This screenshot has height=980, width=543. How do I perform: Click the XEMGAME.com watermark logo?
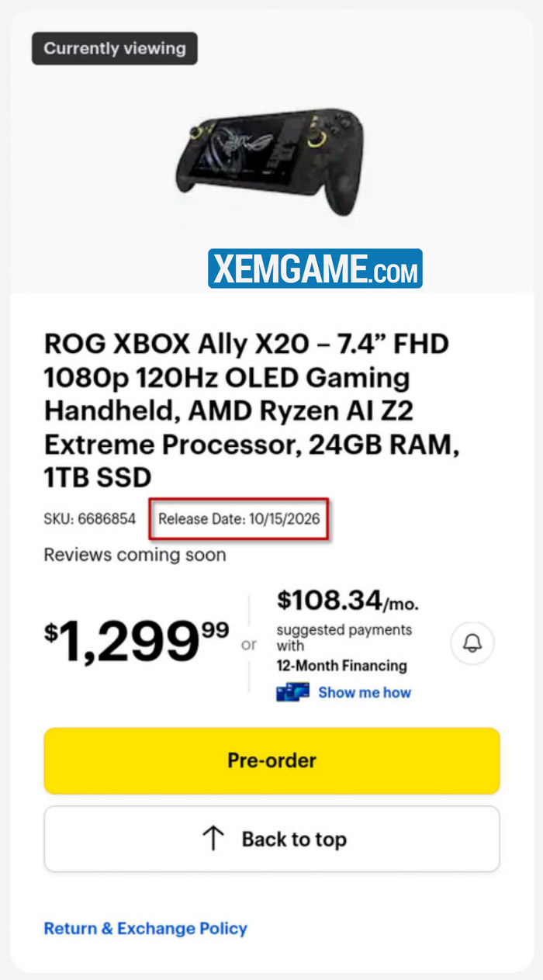click(315, 268)
